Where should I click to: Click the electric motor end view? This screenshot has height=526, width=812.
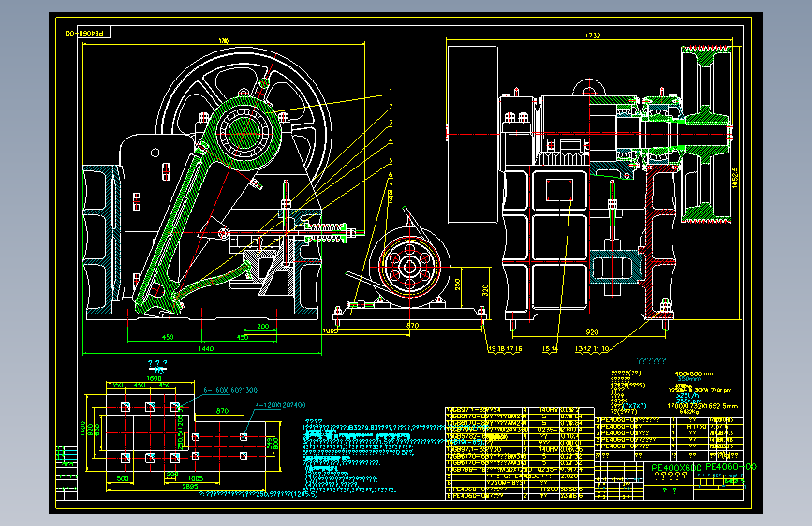(409, 267)
